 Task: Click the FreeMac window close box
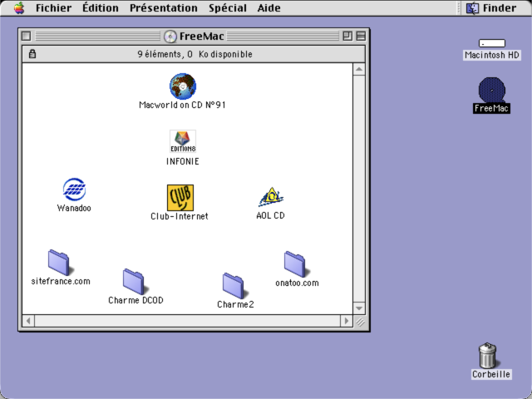pos(26,36)
